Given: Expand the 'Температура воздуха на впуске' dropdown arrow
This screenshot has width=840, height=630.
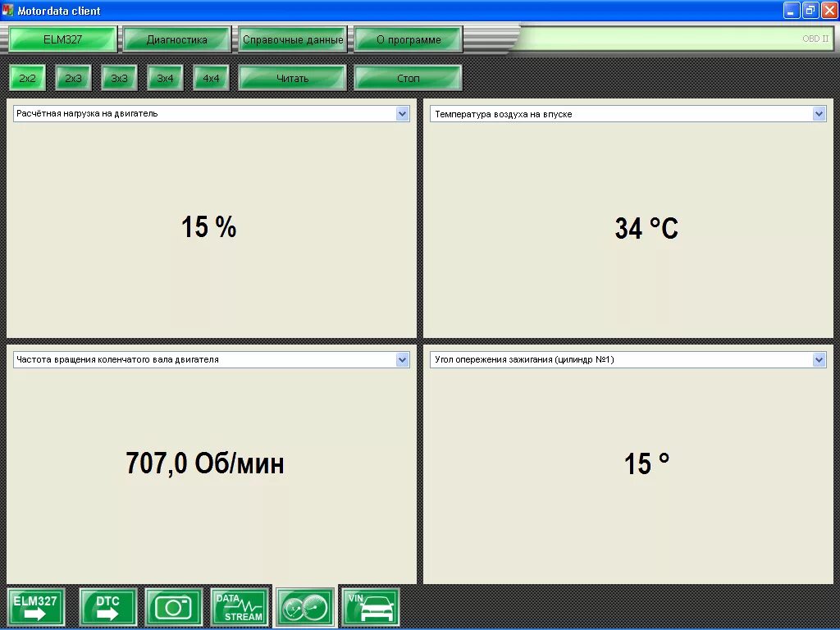Looking at the screenshot, I should pos(819,113).
